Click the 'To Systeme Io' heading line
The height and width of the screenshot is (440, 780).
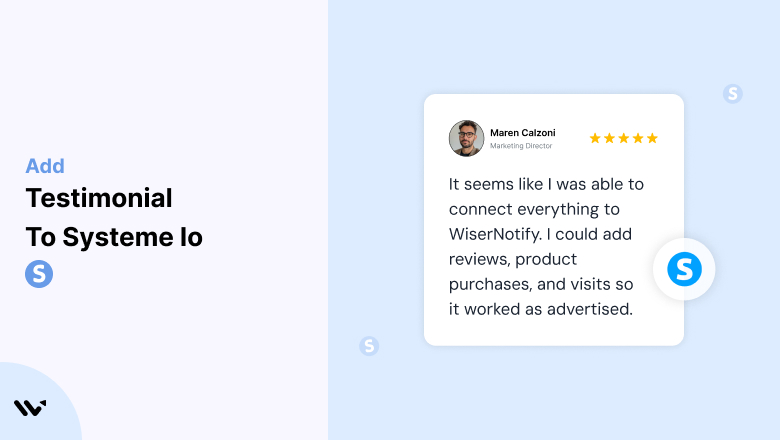(114, 237)
